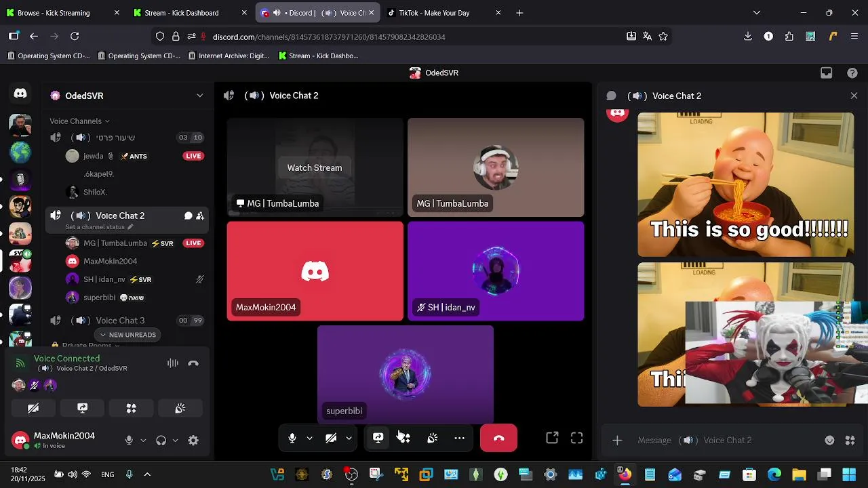Toggle microphone mute in call control bar
868x488 pixels.
(x=292, y=438)
